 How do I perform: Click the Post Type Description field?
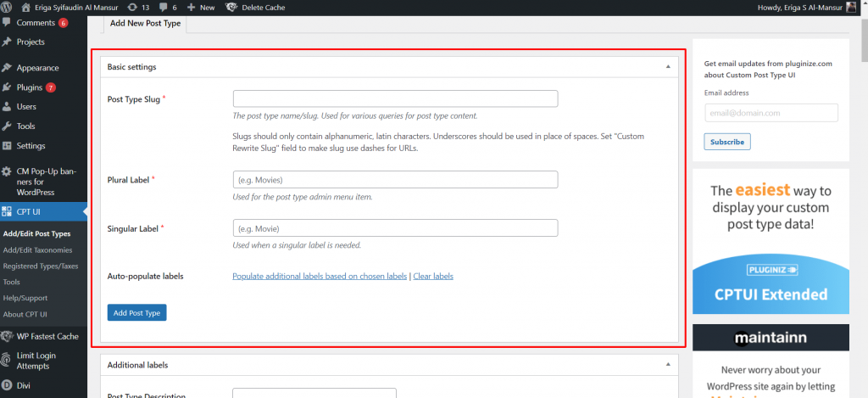point(314,393)
